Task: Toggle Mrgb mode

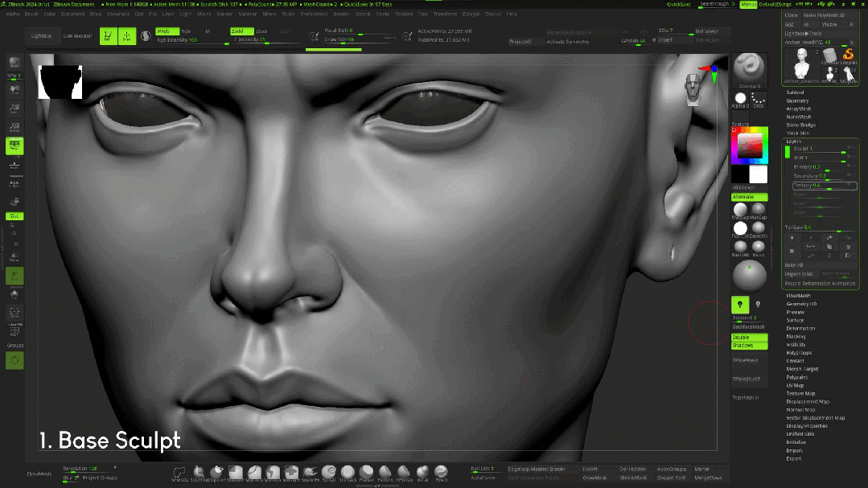Action: point(167,31)
